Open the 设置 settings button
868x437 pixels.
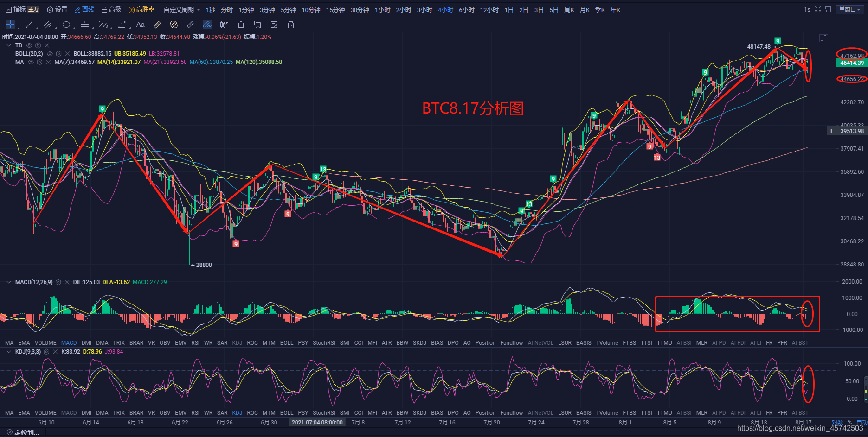click(58, 9)
